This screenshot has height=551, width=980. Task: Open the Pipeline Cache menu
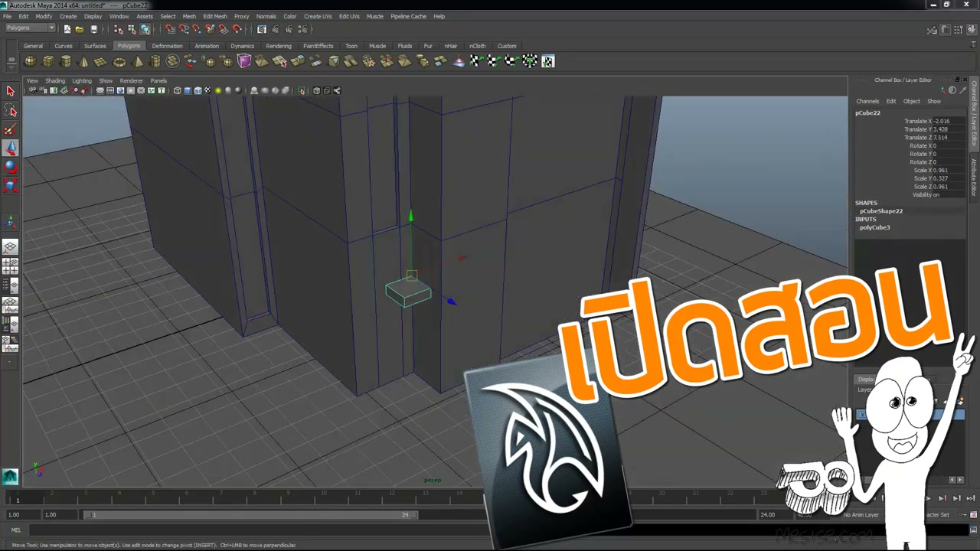[408, 16]
